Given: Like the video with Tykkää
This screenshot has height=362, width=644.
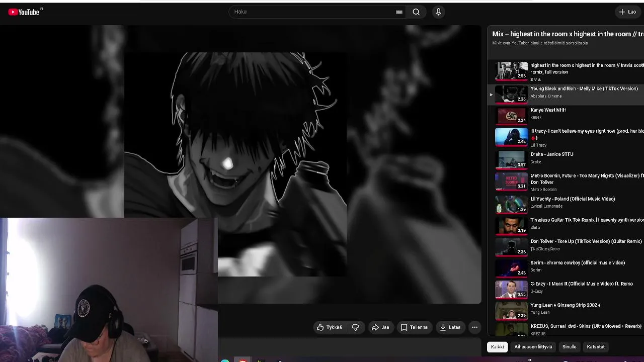Looking at the screenshot, I should point(329,327).
